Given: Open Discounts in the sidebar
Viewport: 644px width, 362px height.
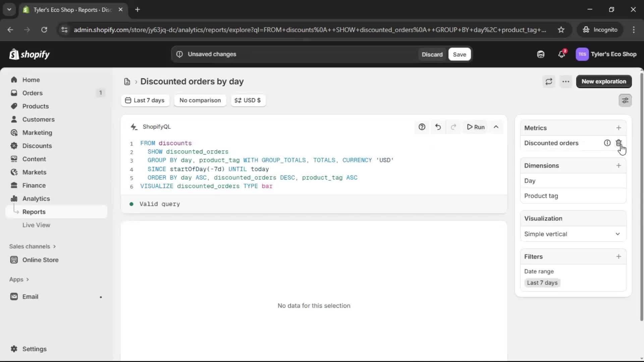Looking at the screenshot, I should [37, 146].
